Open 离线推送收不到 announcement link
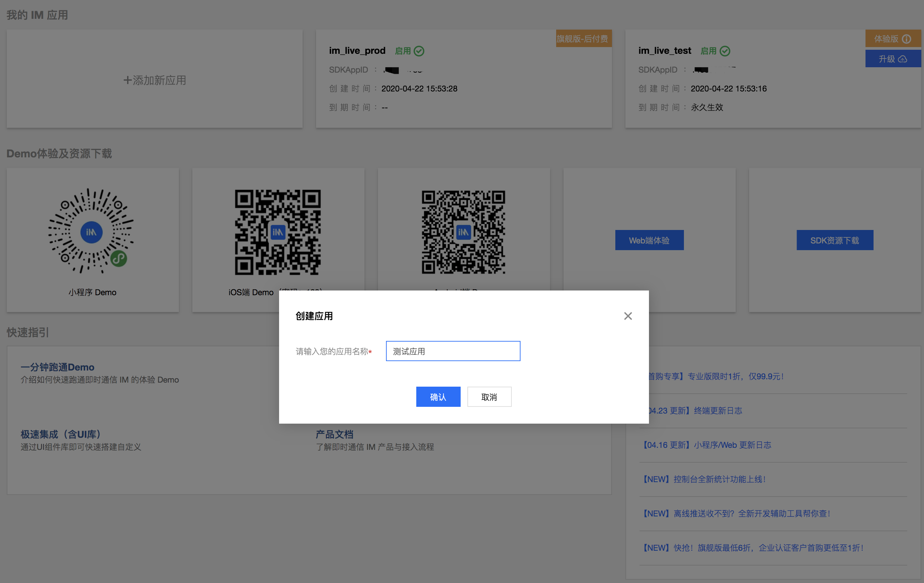The image size is (924, 583). coord(737,513)
